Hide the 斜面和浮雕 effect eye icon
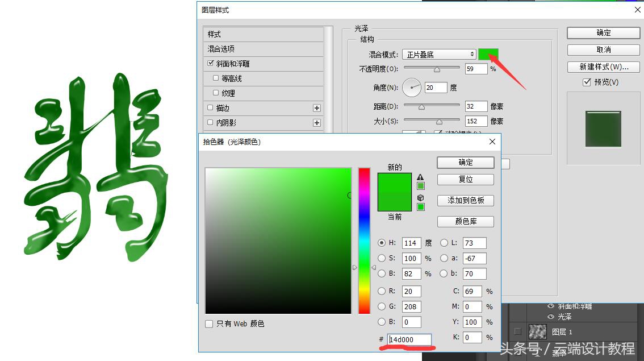Viewport: 644px width, 361px height. click(550, 306)
